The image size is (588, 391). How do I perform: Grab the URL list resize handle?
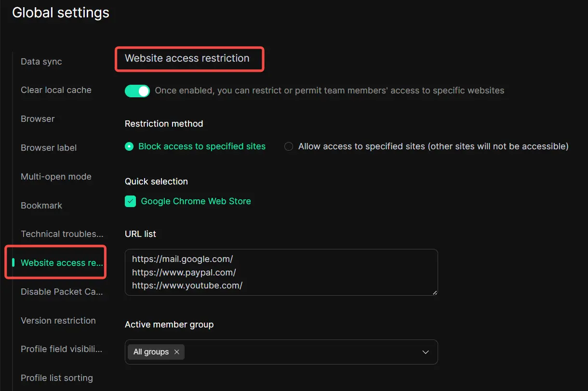pos(435,292)
